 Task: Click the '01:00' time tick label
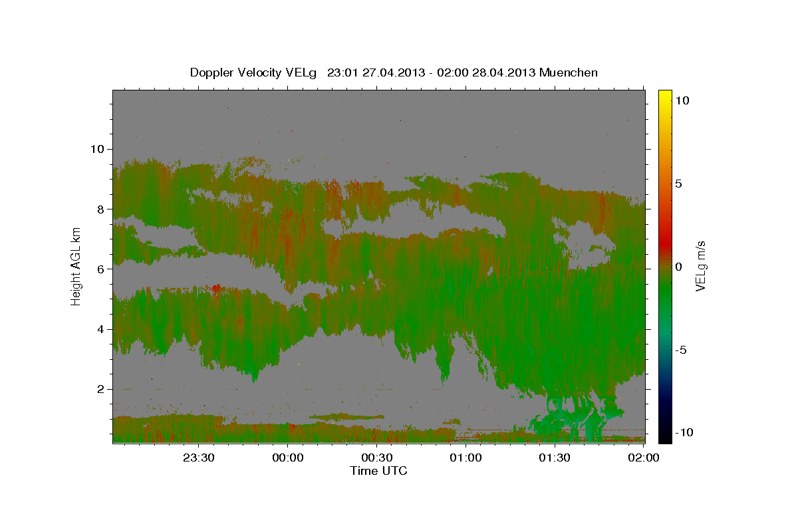465,458
